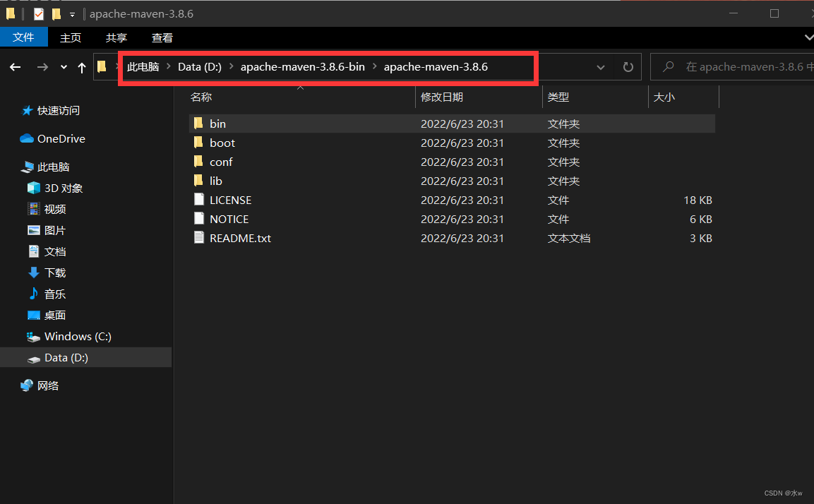Screen dimensions: 814x504
Task: Open 下载 folder in the sidebar
Action: [55, 273]
